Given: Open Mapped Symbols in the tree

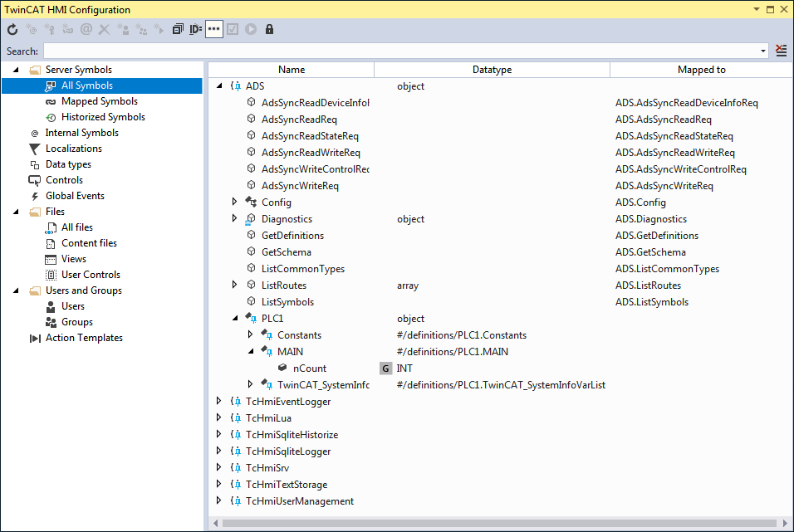Looking at the screenshot, I should pos(100,101).
